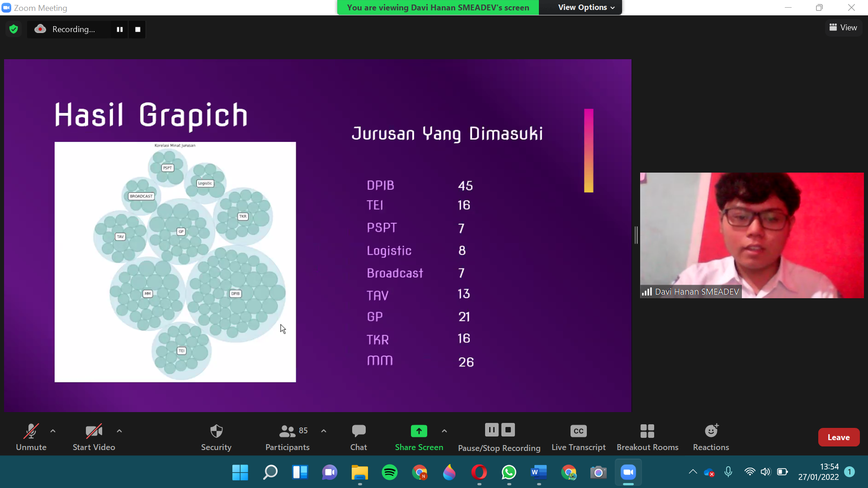
Task: Collapse the Participants panel chevron
Action: tap(323, 431)
